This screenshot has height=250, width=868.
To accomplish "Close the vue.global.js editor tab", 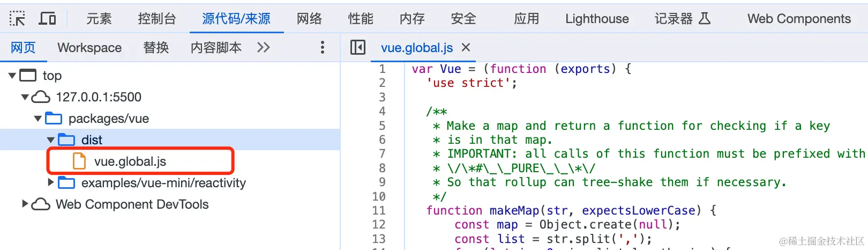I will tap(466, 47).
